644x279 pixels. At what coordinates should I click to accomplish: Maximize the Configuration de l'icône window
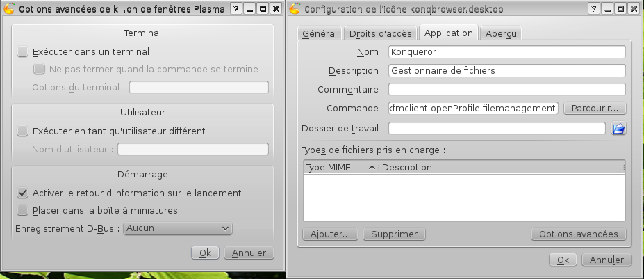[x=620, y=8]
